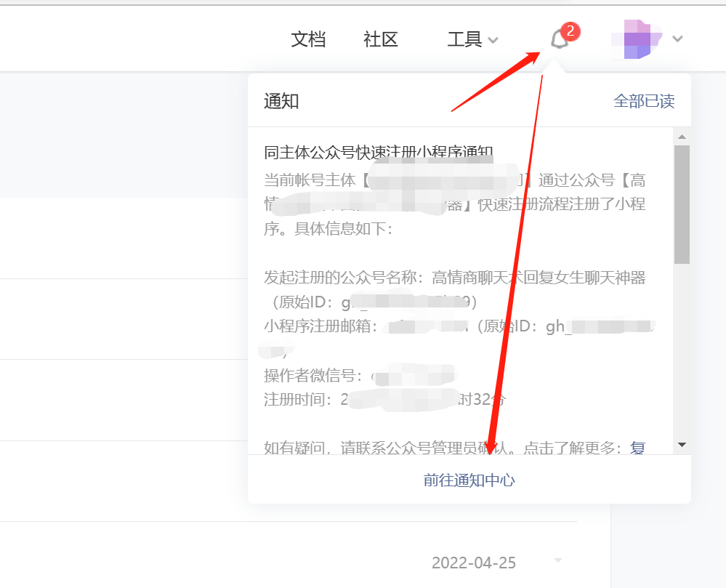The image size is (726, 588).
Task: Expand the 工具 dropdown arrow
Action: (x=493, y=40)
